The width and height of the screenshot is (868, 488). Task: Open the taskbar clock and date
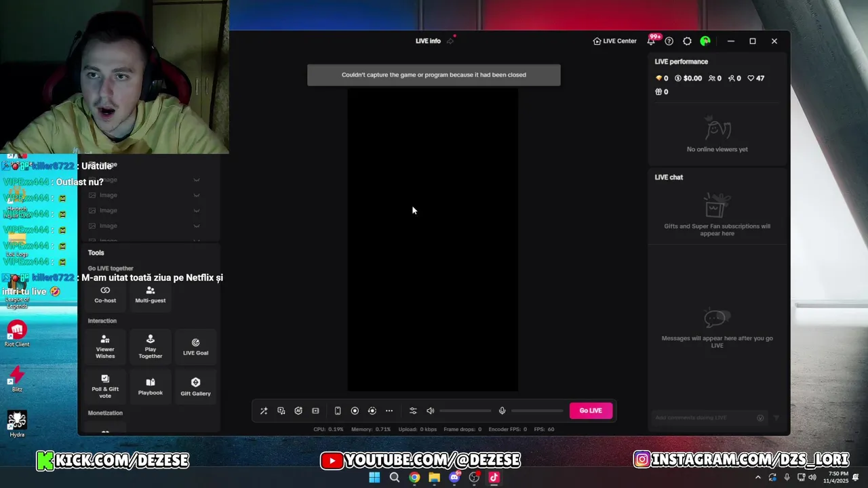[x=837, y=477]
